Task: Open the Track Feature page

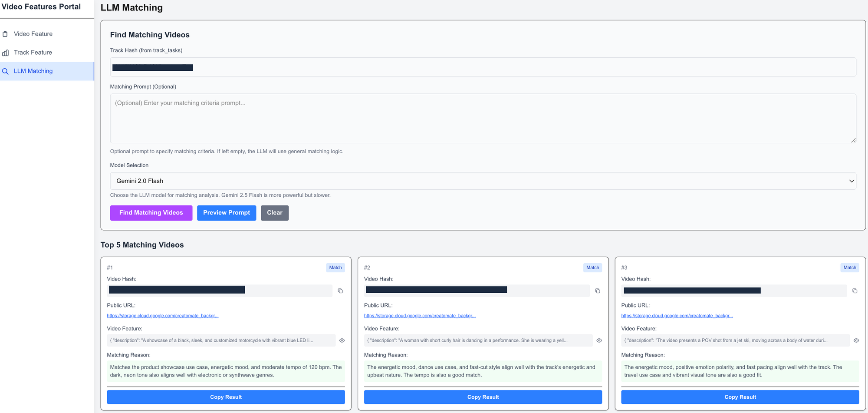Action: tap(33, 53)
